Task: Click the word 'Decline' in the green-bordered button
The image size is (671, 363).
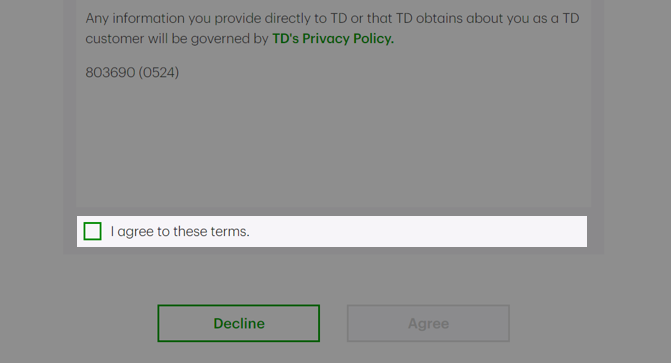Action: [239, 323]
